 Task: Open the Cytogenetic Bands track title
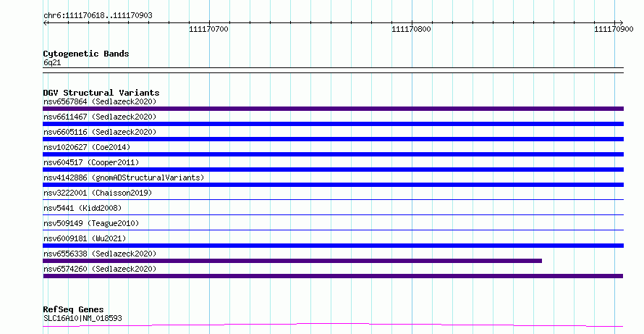tap(86, 54)
